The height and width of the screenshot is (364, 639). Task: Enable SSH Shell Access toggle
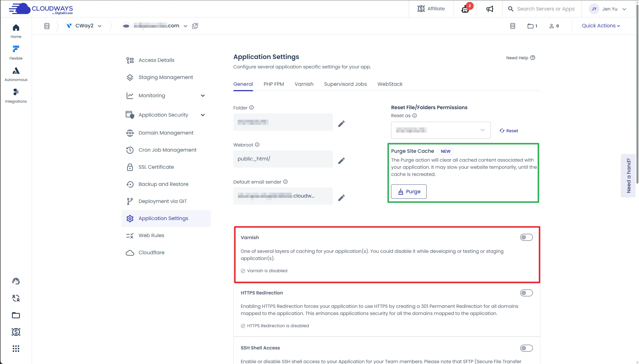tap(526, 348)
